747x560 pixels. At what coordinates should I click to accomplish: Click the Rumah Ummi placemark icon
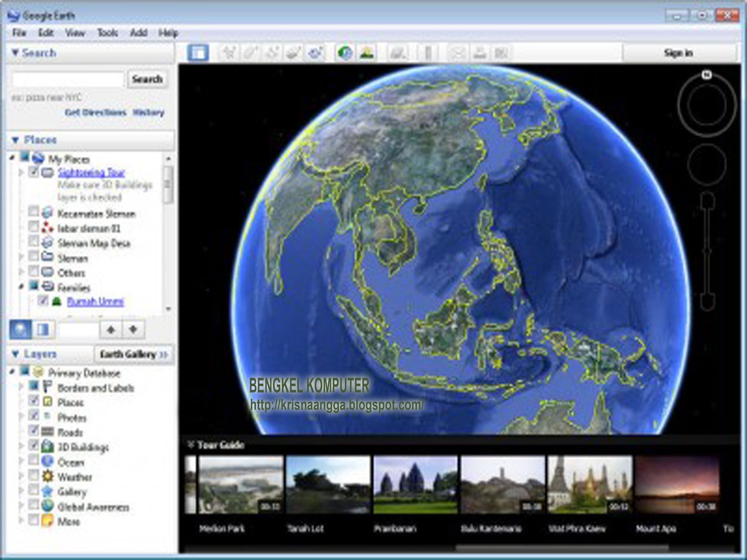pos(56,301)
